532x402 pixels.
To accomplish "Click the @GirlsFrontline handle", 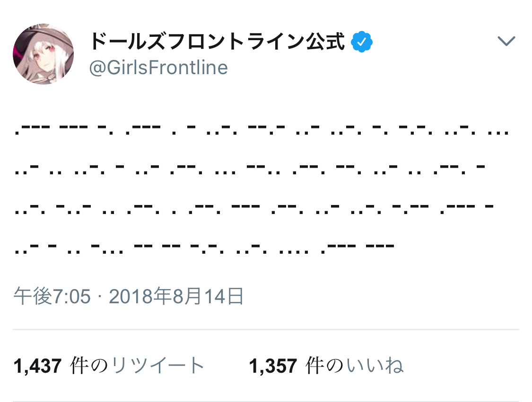I will tap(158, 68).
